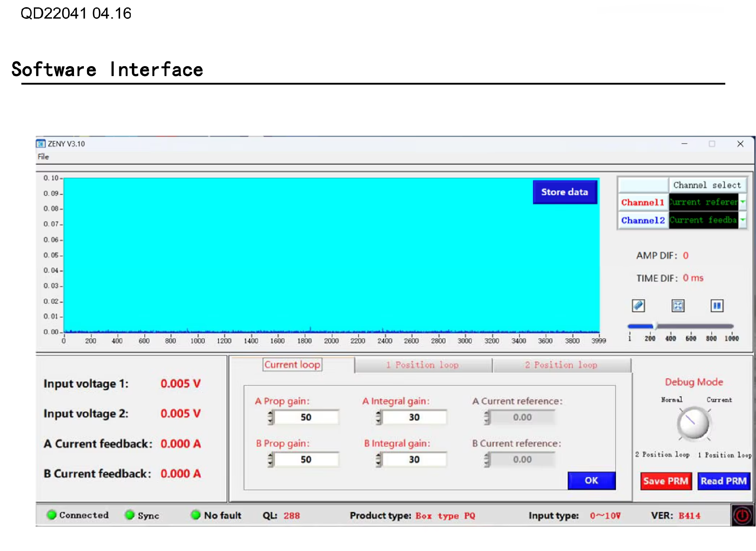Switch to the 1 Position loop tab
The image size is (756, 551).
(x=423, y=365)
